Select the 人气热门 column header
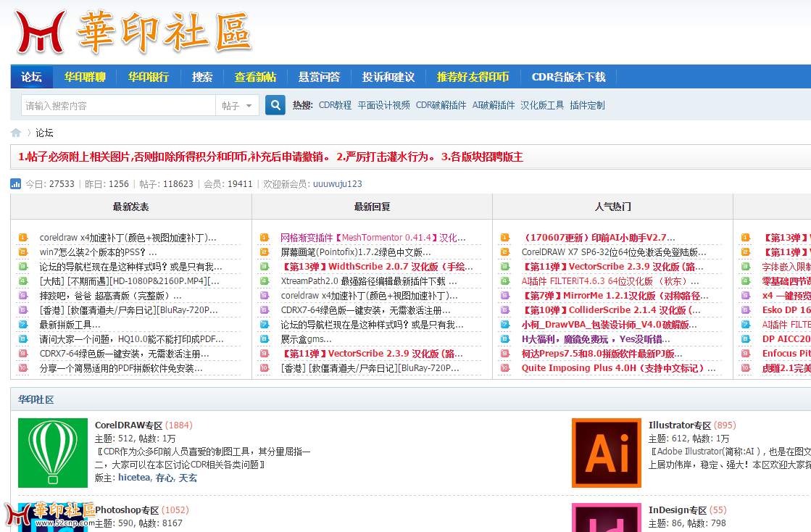 pos(613,207)
